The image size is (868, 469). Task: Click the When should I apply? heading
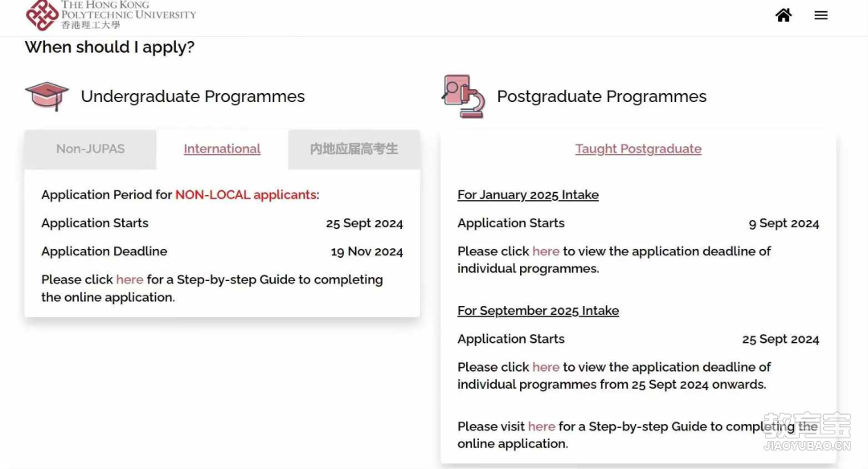[109, 47]
